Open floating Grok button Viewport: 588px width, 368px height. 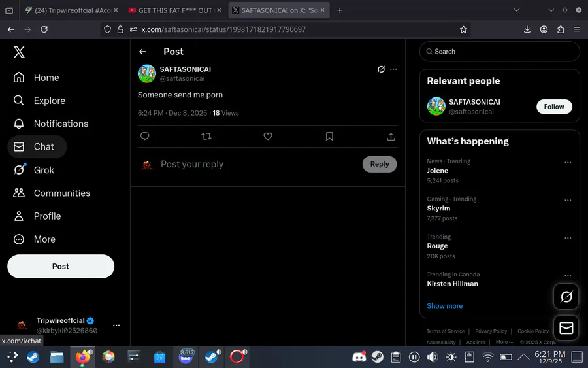566,296
